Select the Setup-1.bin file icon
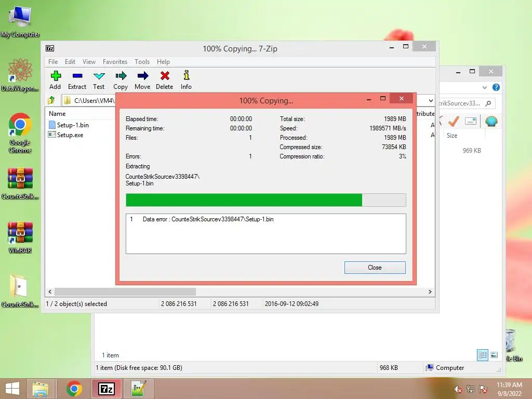Screen dimensions: 532x399 click(x=52, y=125)
